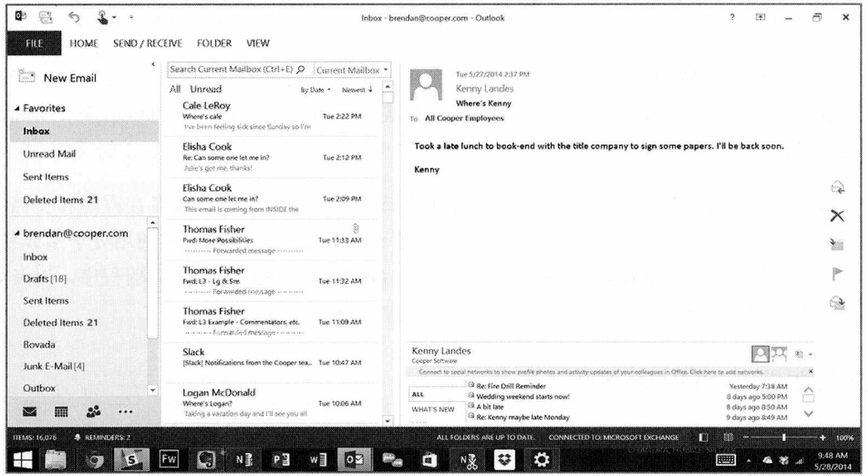Open the By Date arrangement dropdown
Screen dimensions: 868x476
(315, 90)
